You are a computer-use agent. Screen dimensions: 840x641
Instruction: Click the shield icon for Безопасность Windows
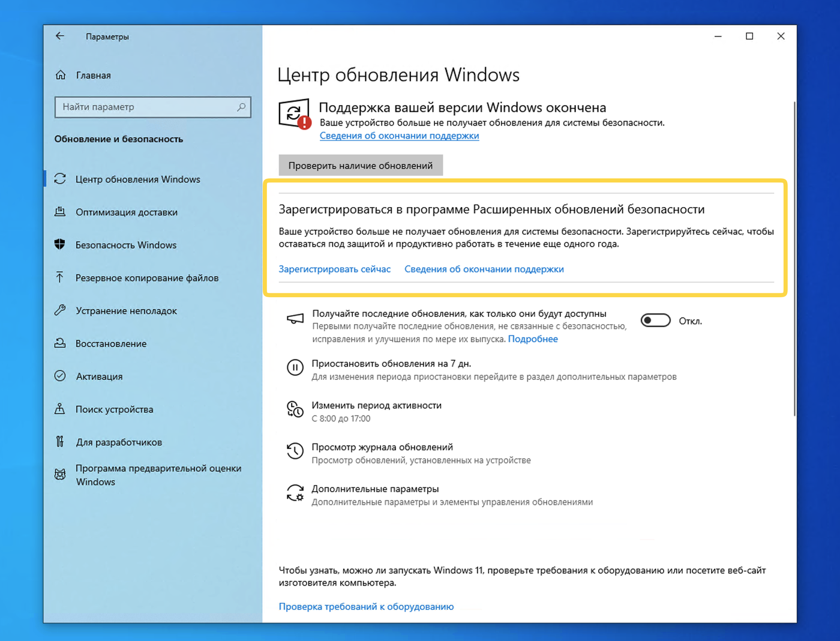[60, 244]
